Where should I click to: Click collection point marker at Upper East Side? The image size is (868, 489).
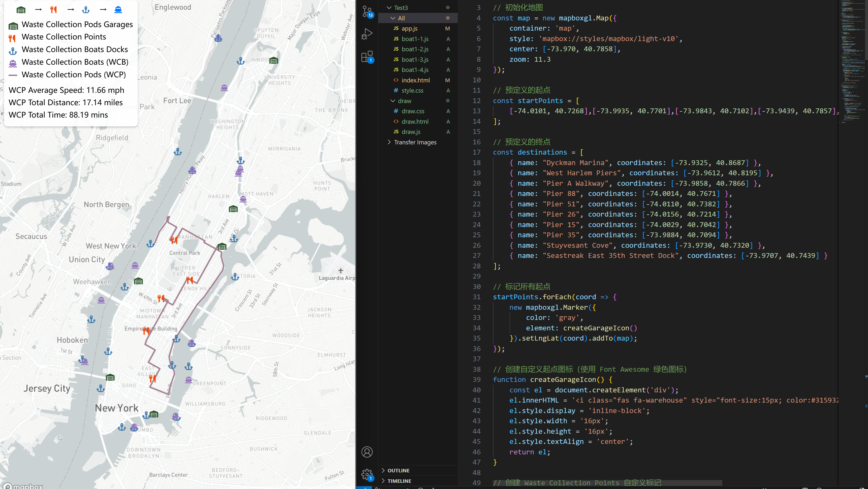(x=190, y=280)
